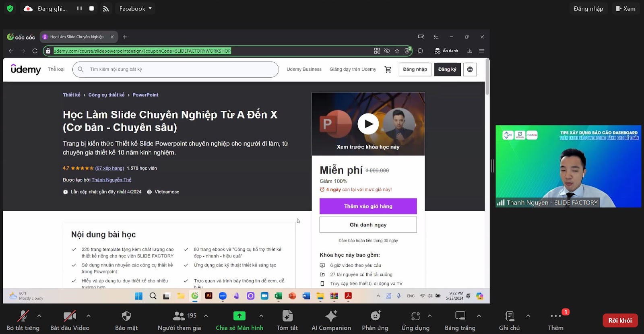Viewport: 644px width, 334px height.
Task: Click Udemy Đăng nhập login button
Action: pos(415,69)
